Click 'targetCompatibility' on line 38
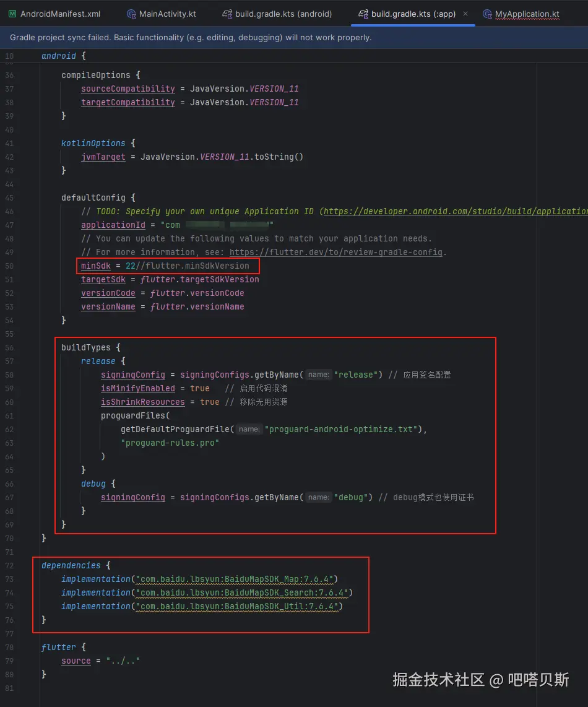This screenshot has height=707, width=588. click(x=128, y=102)
